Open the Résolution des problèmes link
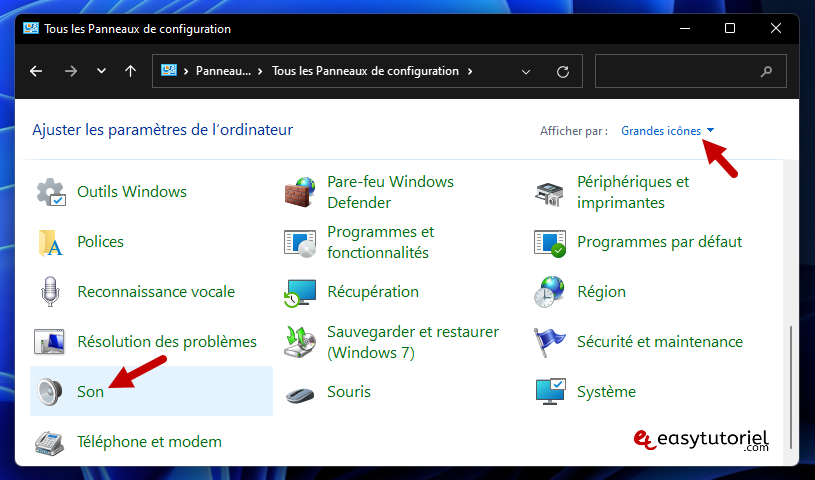This screenshot has height=480, width=815. (167, 342)
